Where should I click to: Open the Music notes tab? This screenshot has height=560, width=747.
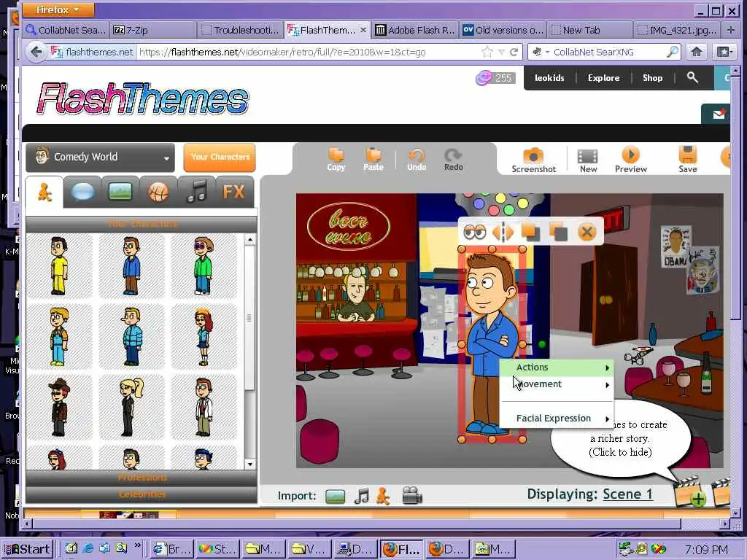(x=196, y=192)
